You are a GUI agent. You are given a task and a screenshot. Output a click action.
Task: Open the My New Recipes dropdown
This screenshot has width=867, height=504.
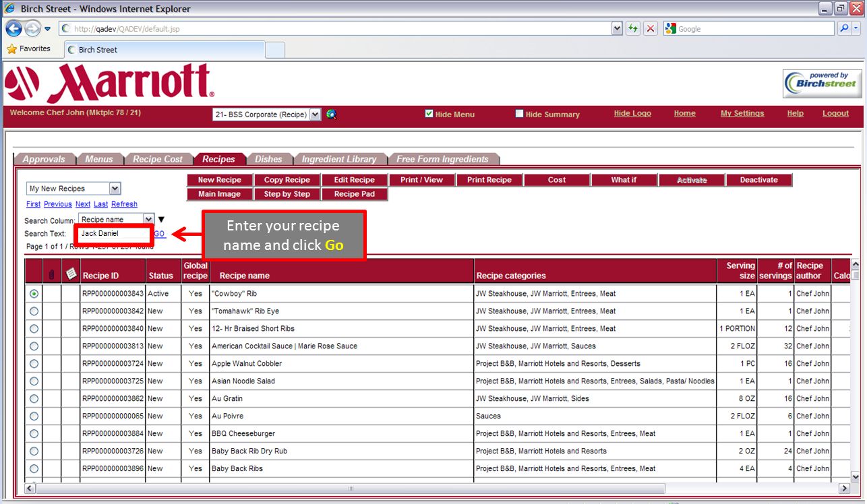[74, 189]
